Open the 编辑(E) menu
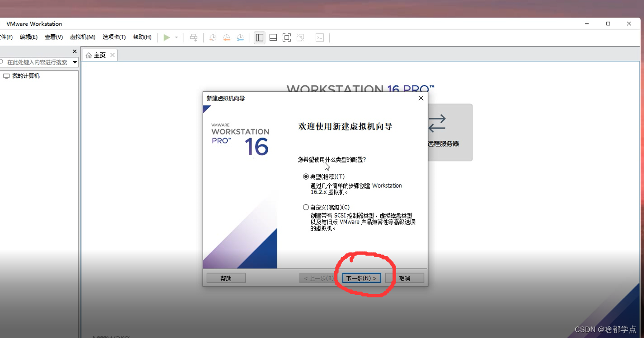This screenshot has width=644, height=338. point(28,37)
